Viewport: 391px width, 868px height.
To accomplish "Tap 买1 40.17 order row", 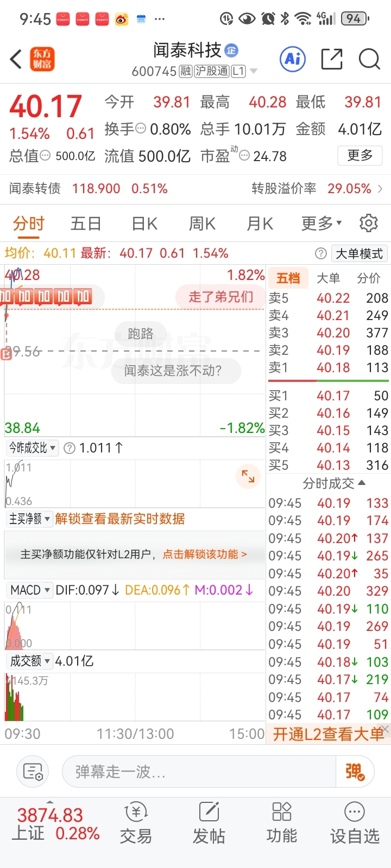I will click(x=329, y=396).
